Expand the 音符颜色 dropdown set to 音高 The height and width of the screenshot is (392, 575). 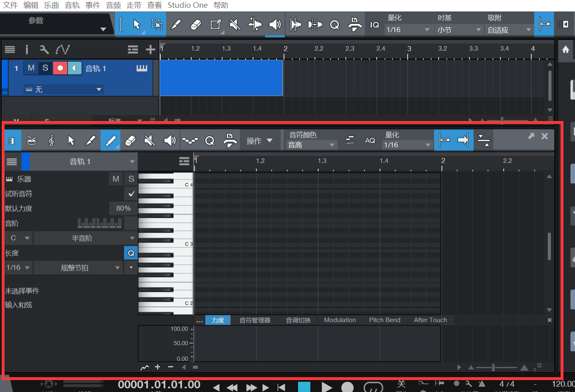[312, 145]
